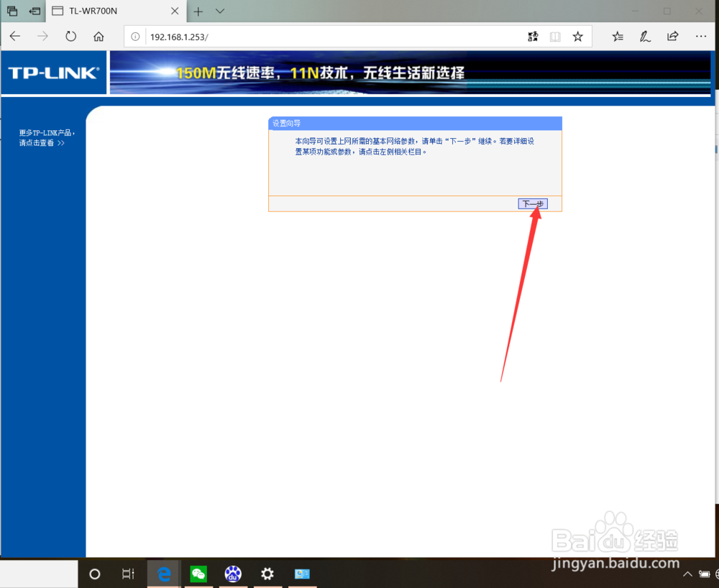Go back in browser history
The image size is (719, 588).
(x=14, y=36)
